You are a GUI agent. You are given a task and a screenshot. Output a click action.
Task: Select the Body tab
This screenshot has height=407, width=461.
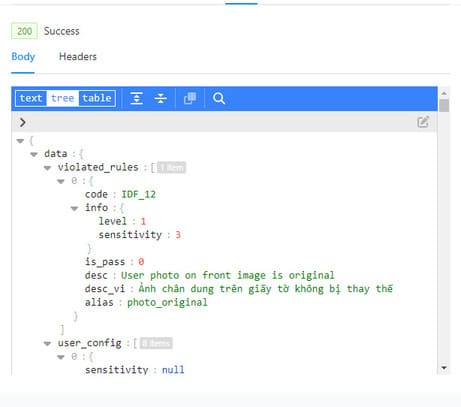[23, 57]
